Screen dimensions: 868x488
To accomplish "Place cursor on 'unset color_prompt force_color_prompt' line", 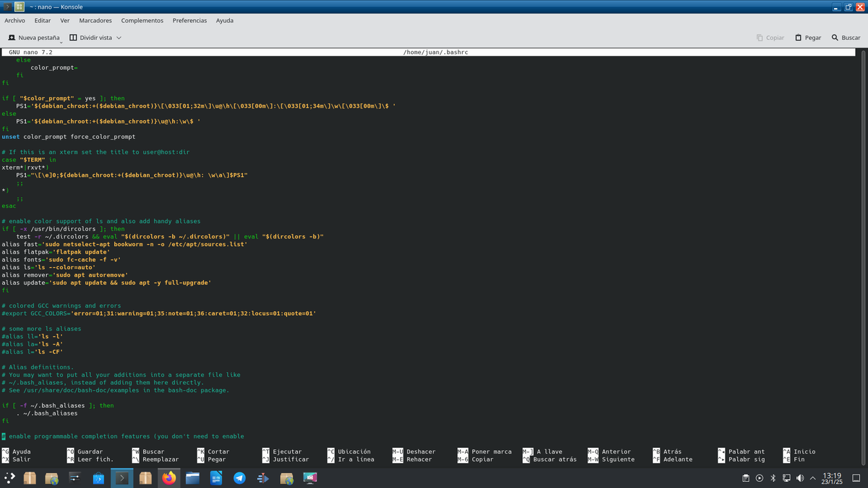I will [x=68, y=137].
